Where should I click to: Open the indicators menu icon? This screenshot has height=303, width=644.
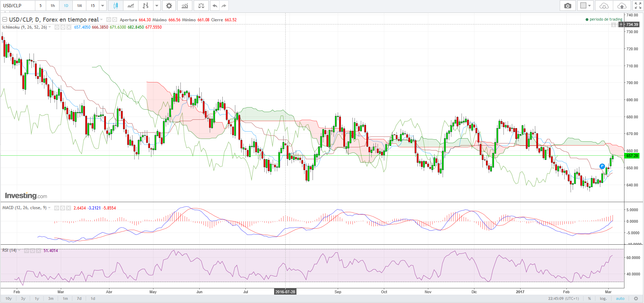pos(185,6)
